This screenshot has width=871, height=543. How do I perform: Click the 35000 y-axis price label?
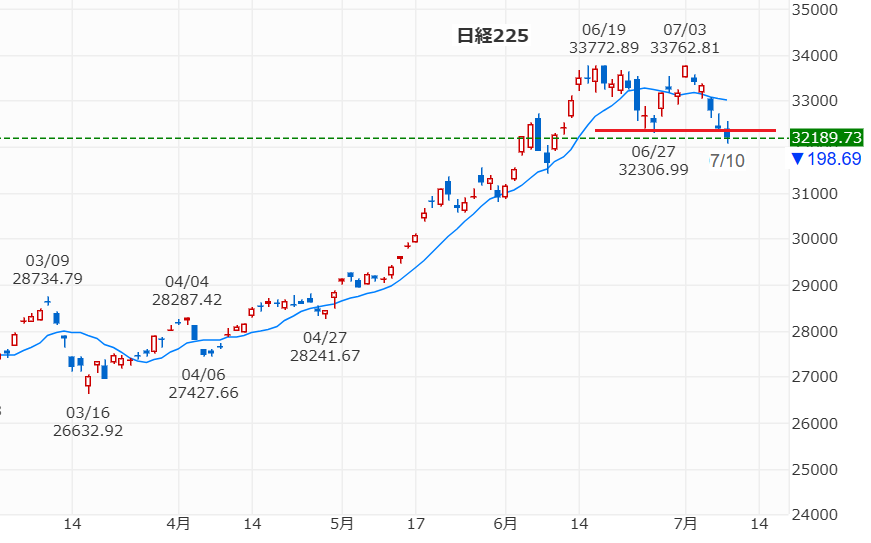(814, 10)
